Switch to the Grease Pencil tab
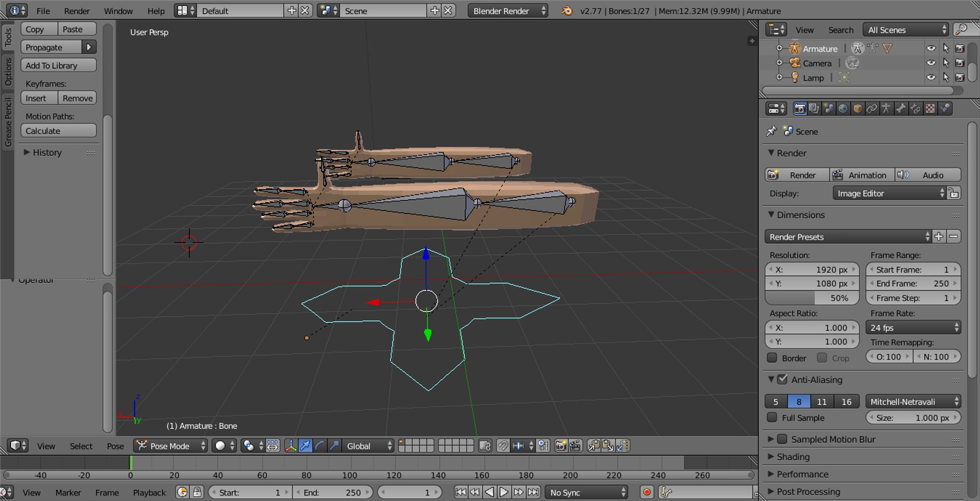Image resolution: width=980 pixels, height=501 pixels. click(x=8, y=123)
